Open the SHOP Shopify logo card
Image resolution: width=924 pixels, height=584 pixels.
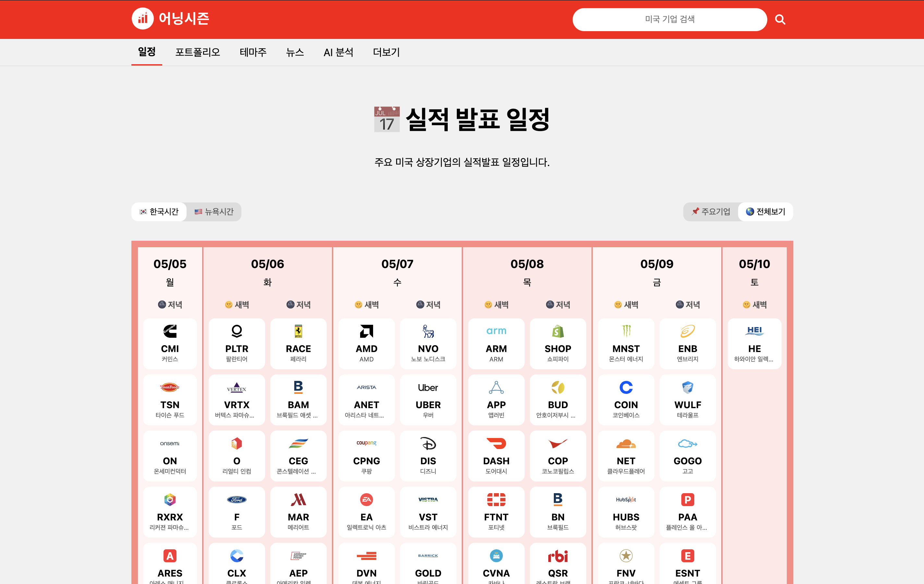557,343
